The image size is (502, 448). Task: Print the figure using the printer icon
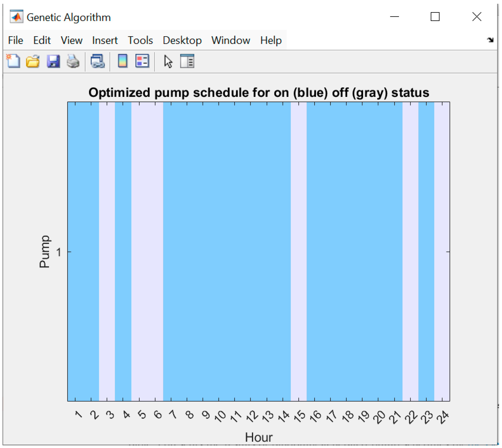73,61
